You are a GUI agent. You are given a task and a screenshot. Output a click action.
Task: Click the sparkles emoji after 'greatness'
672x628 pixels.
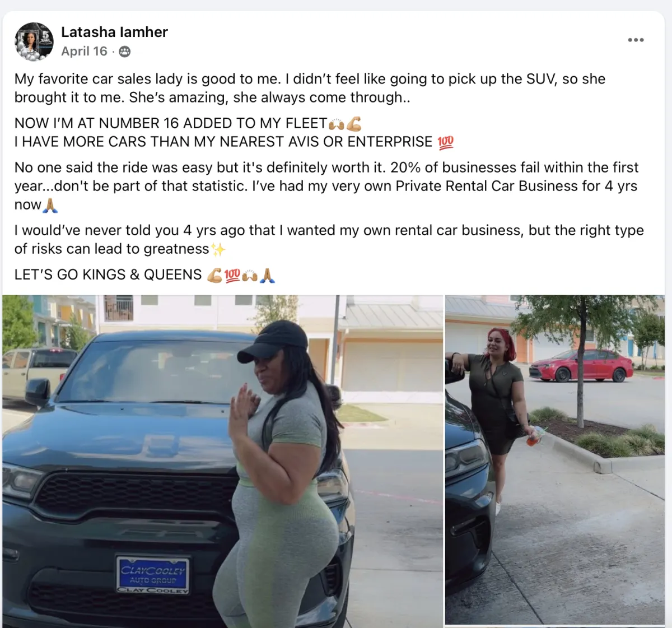pyautogui.click(x=218, y=249)
